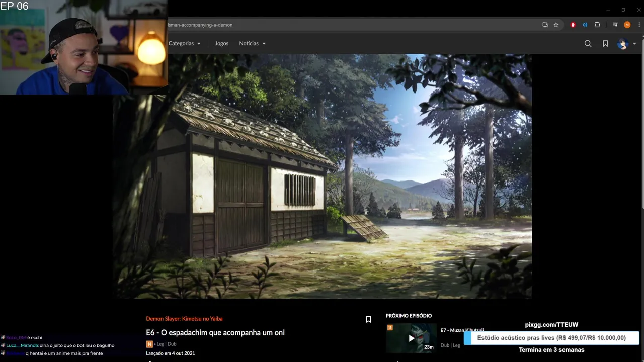Viewport: 644px width, 362px height.
Task: Open the E7 - Muzan Kibutsuji title link
Action: (x=462, y=330)
